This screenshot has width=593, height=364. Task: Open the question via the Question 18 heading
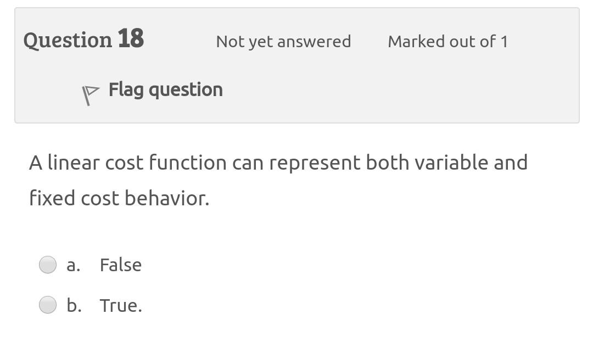coord(83,39)
